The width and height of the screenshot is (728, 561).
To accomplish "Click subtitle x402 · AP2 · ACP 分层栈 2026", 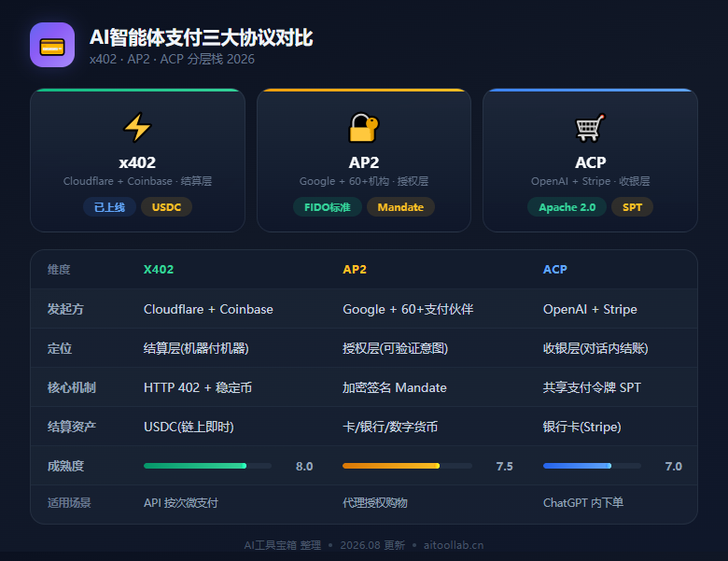I will coord(172,60).
